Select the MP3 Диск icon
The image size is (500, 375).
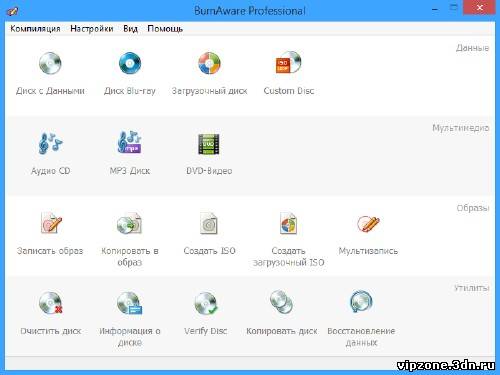tap(130, 142)
